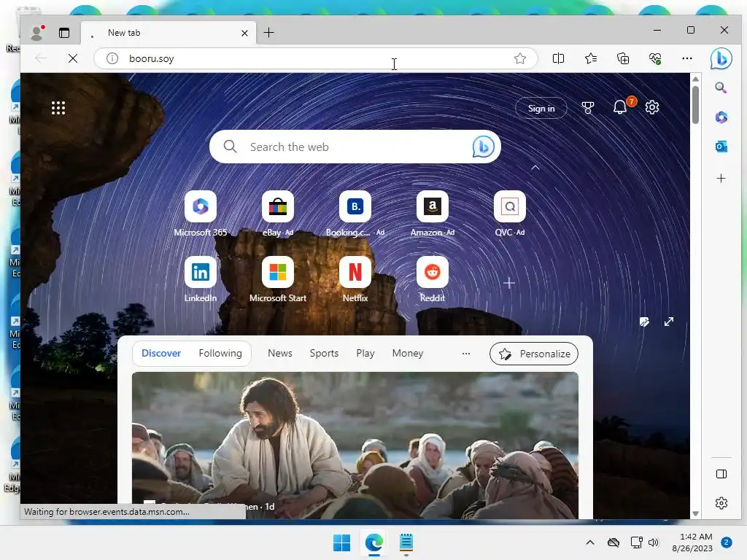Click the scrollbar down arrow
Screen dimensions: 747x560
pyautogui.click(x=695, y=513)
